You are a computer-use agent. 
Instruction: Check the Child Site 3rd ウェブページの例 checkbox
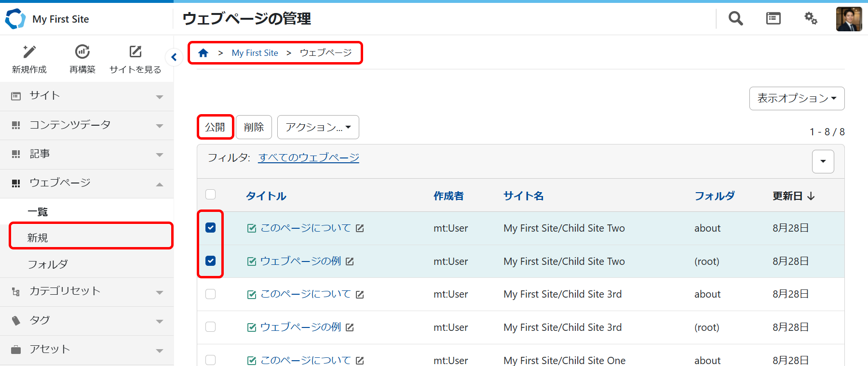[211, 327]
